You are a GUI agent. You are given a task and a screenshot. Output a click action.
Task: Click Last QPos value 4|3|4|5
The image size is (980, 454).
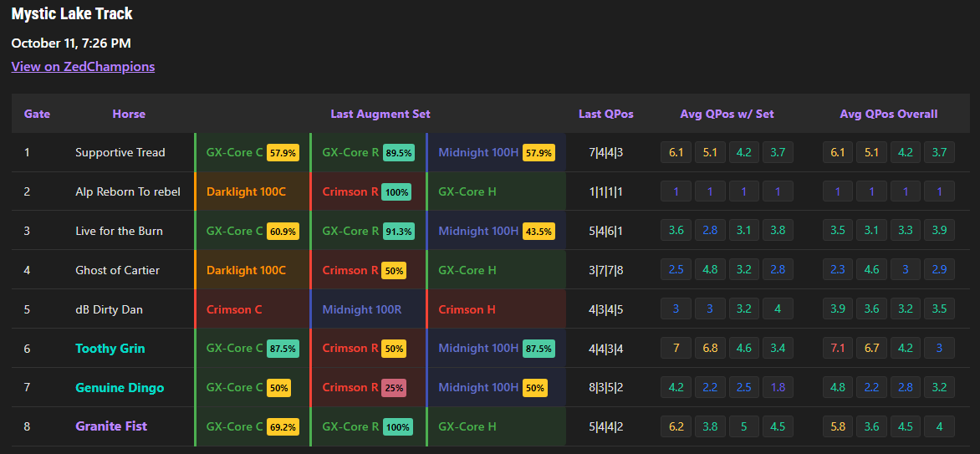(x=606, y=309)
